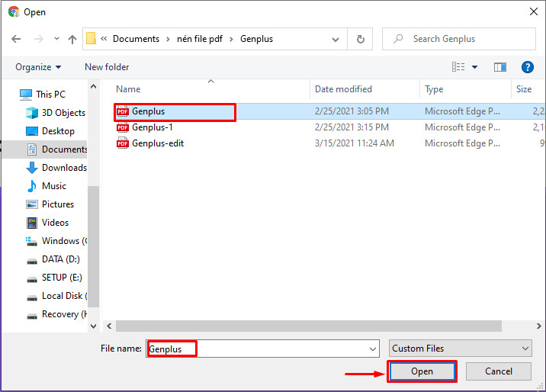
Task: Click the PDF icon of Genplus-1
Action: 123,127
